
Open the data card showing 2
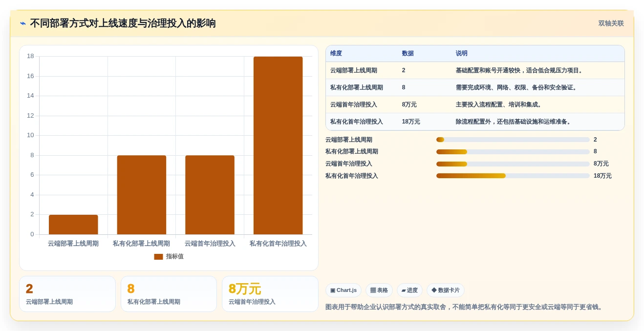67,294
